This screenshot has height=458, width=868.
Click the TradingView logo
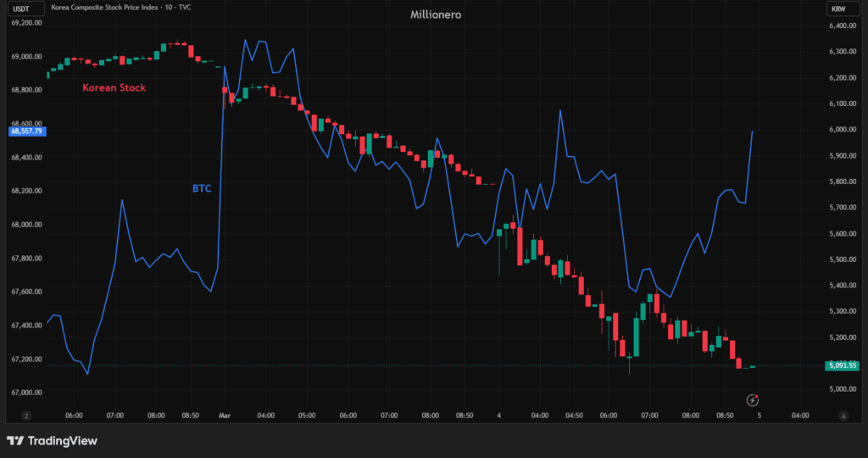[x=52, y=440]
